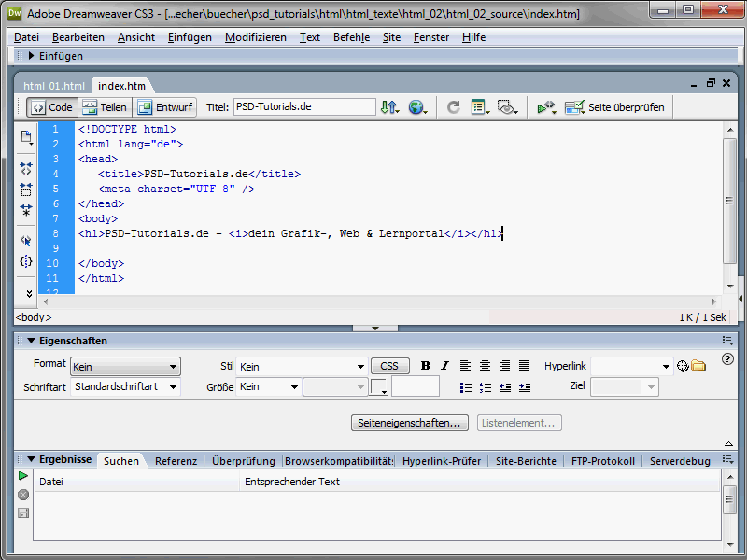The image size is (747, 560).
Task: Click the CSS button
Action: tap(389, 366)
